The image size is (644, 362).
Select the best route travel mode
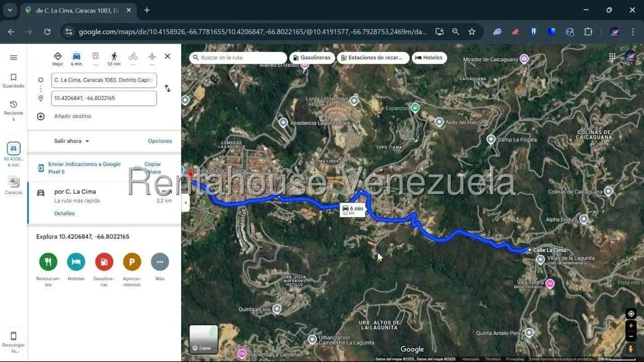[x=58, y=59]
